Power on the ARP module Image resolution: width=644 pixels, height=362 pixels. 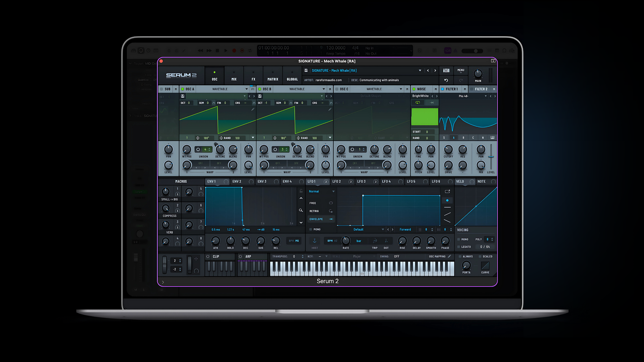(x=240, y=257)
